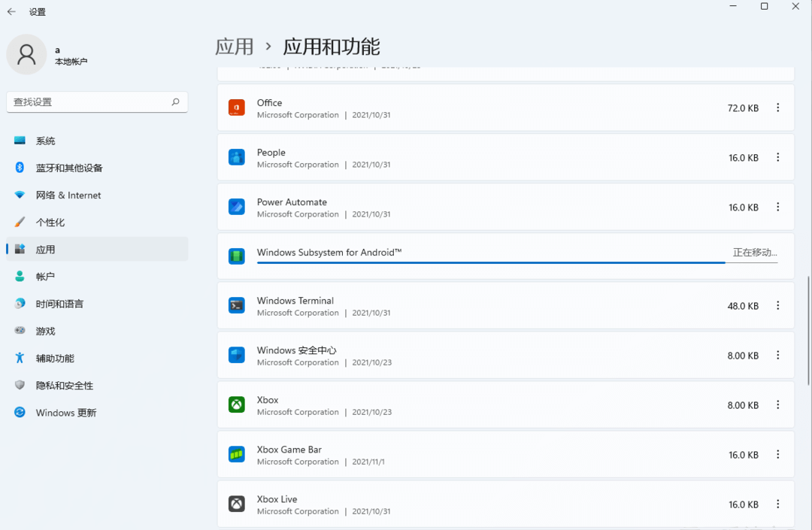Image resolution: width=812 pixels, height=530 pixels.
Task: Open 系统 settings category
Action: 97,141
